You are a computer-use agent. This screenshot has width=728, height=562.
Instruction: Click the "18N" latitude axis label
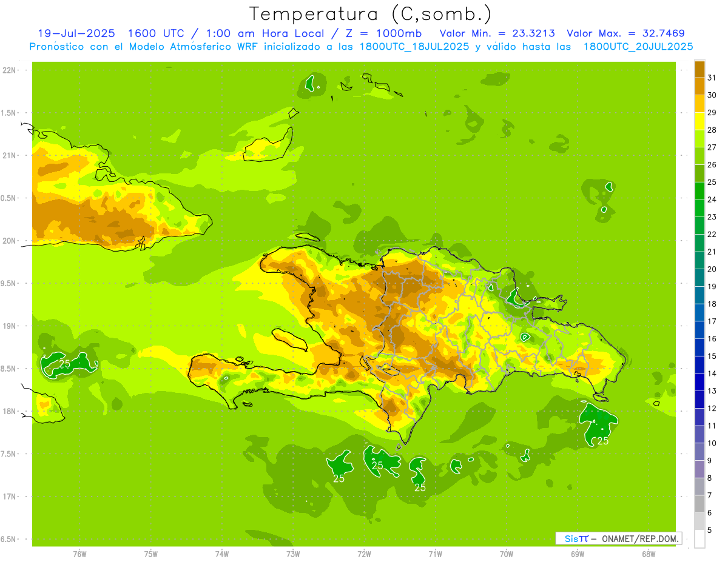pyautogui.click(x=10, y=412)
